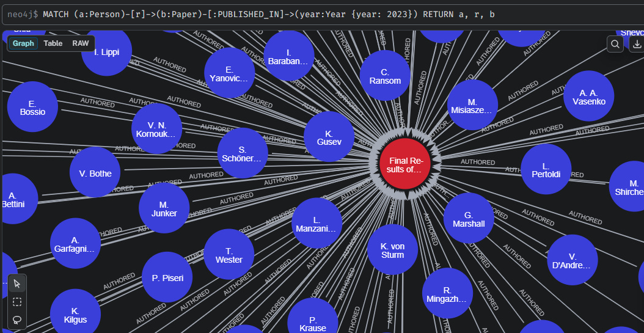Select the A. Bettini node
This screenshot has height=333, width=644.
click(x=15, y=199)
